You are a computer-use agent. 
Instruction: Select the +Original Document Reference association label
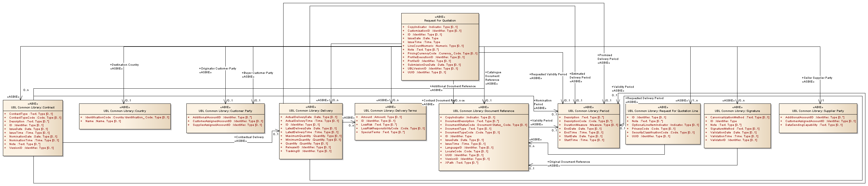568,162
